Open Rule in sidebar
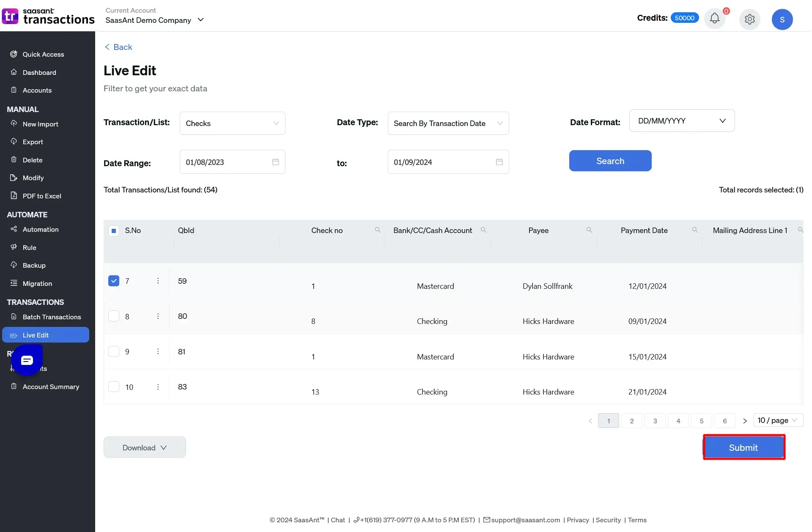Screen dimensions: 812x532 pos(30,247)
